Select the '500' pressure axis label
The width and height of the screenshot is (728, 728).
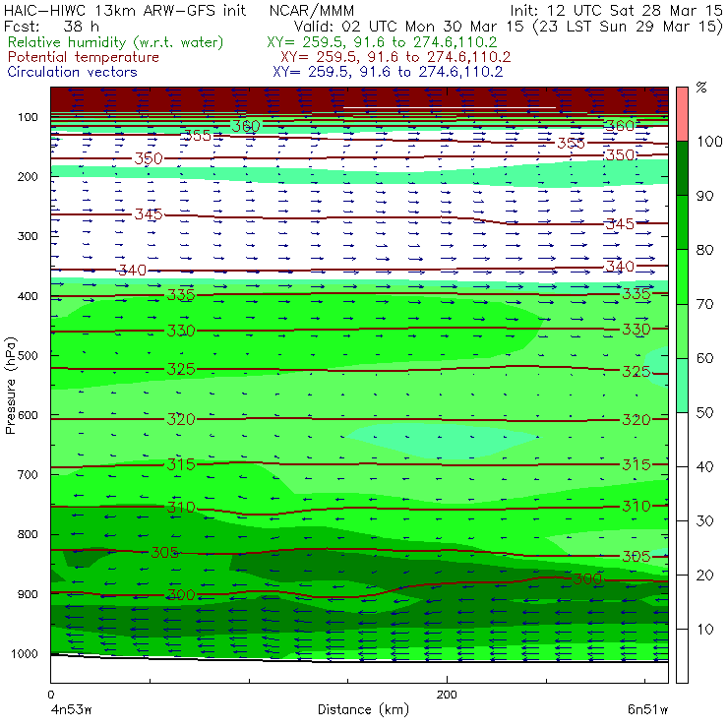click(28, 355)
